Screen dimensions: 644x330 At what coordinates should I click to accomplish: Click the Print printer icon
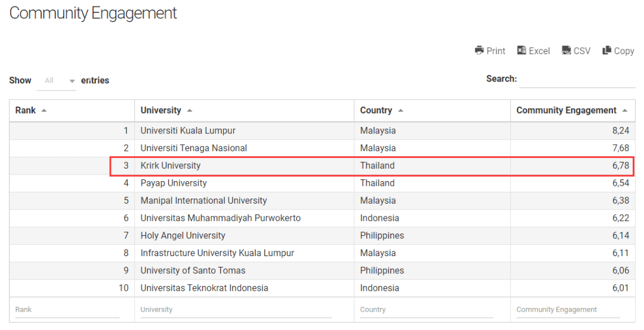pyautogui.click(x=479, y=51)
